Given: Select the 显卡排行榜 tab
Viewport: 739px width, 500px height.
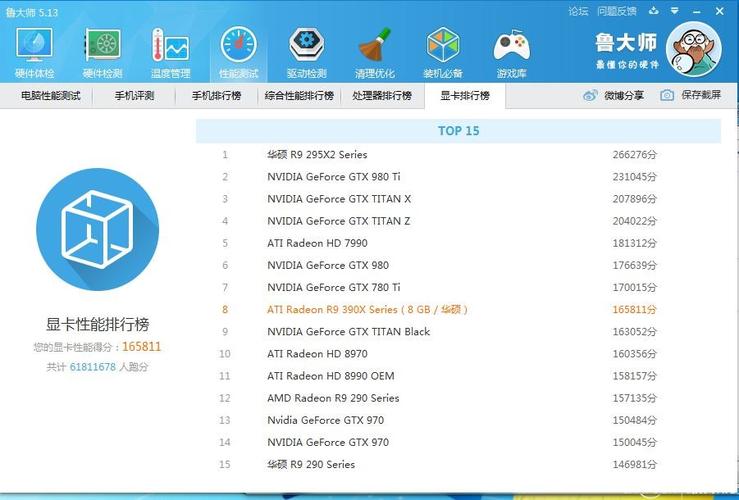Looking at the screenshot, I should [x=465, y=96].
